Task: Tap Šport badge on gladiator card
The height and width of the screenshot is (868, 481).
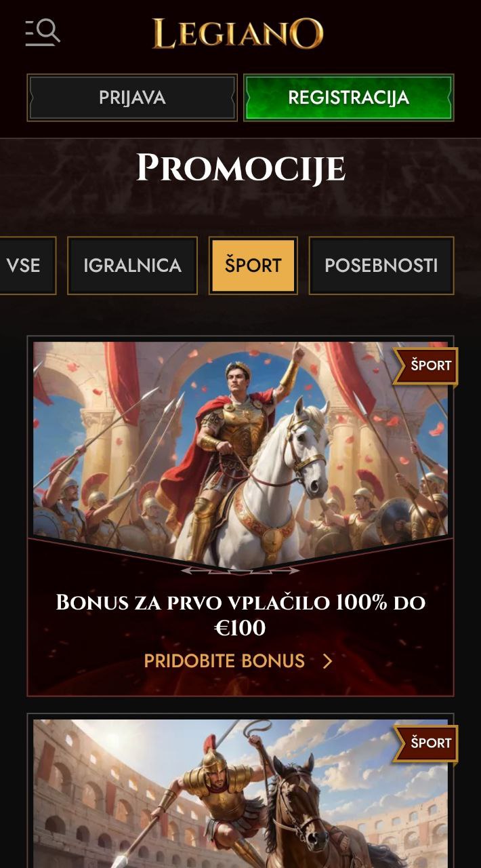Action: 427,743
